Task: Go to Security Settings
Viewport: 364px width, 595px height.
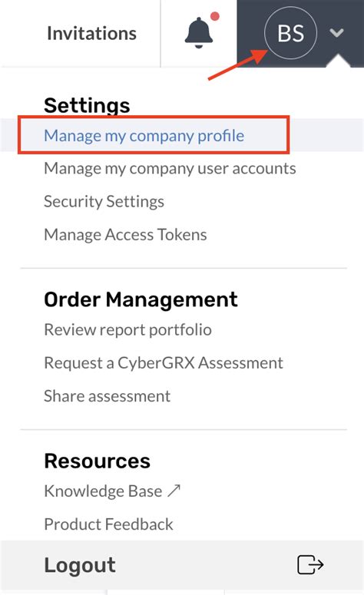Action: [x=104, y=201]
